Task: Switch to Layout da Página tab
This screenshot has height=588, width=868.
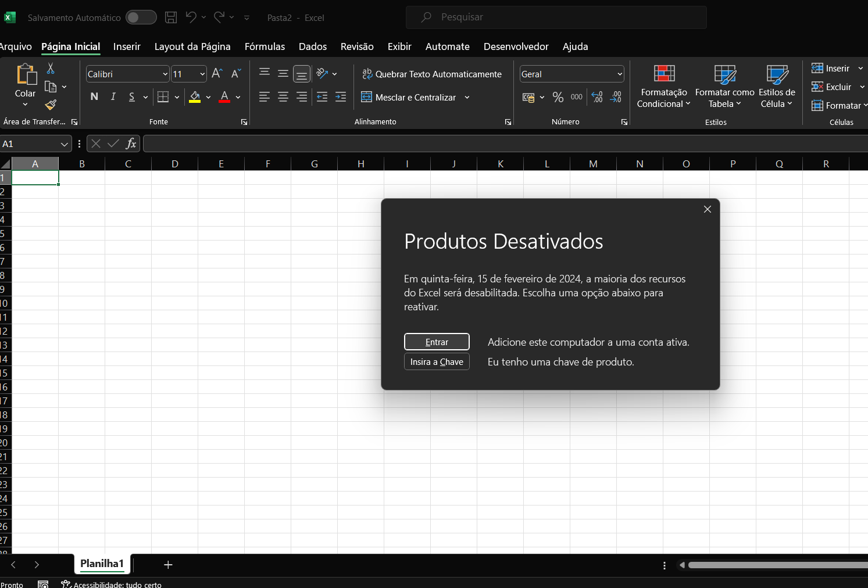Action: click(192, 46)
